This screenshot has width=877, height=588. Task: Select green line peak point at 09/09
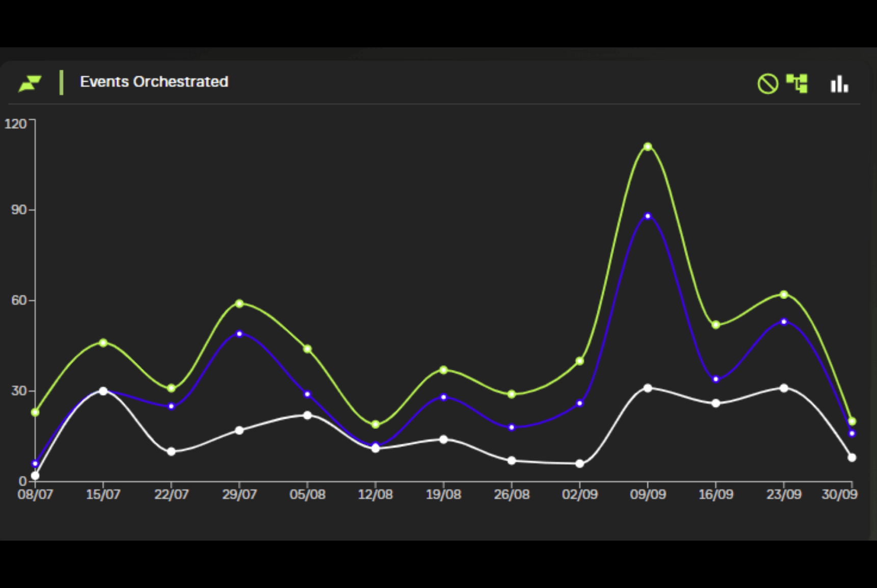648,147
